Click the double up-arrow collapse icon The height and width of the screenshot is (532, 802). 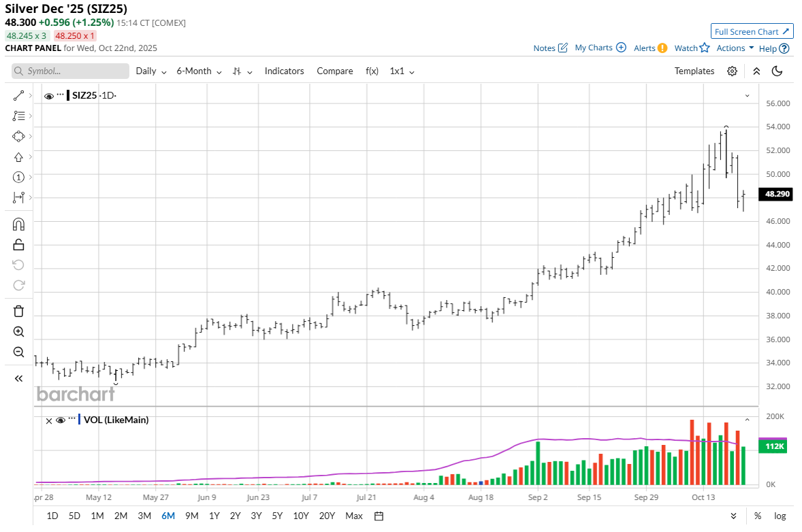[x=756, y=71]
